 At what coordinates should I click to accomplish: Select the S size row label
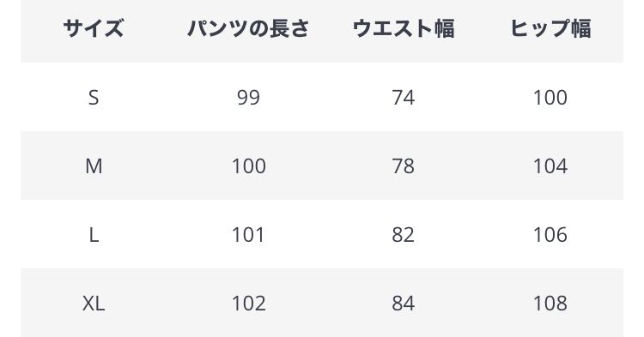pyautogui.click(x=94, y=98)
